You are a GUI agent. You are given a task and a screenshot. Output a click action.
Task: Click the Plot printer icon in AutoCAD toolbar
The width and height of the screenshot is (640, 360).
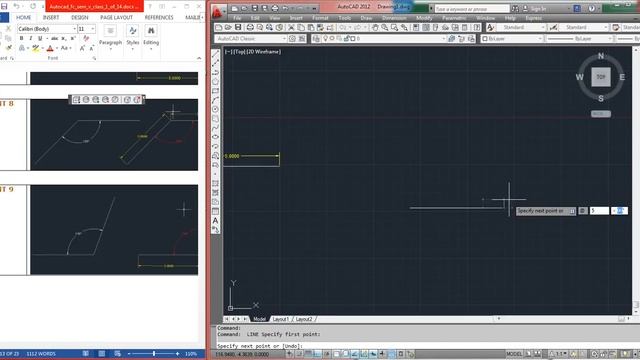click(250, 27)
